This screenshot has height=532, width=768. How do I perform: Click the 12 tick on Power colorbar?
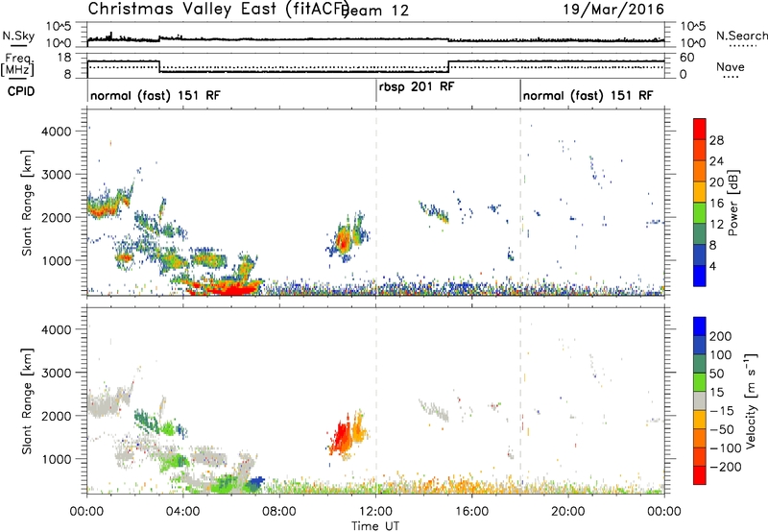(x=716, y=225)
